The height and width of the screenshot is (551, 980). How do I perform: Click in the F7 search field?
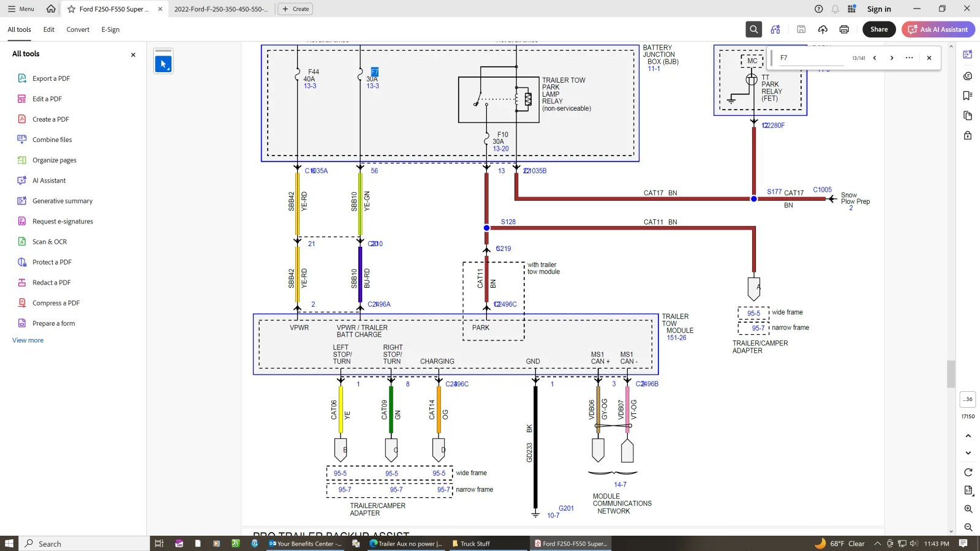click(812, 58)
